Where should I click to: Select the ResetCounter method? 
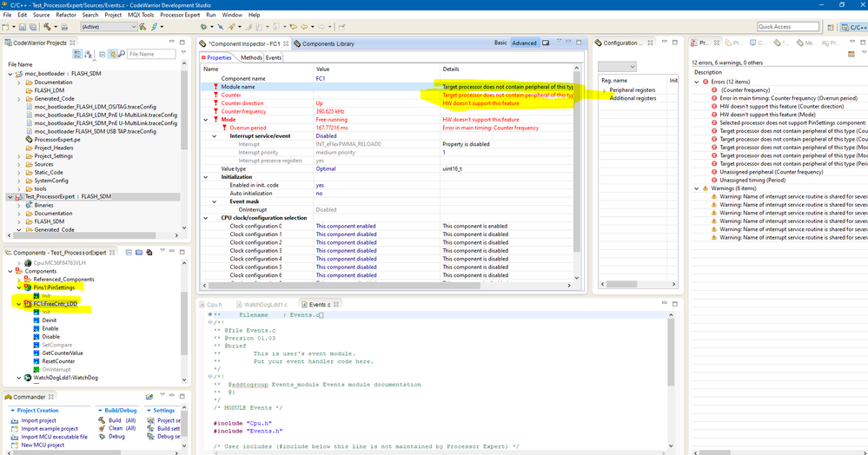click(x=58, y=361)
